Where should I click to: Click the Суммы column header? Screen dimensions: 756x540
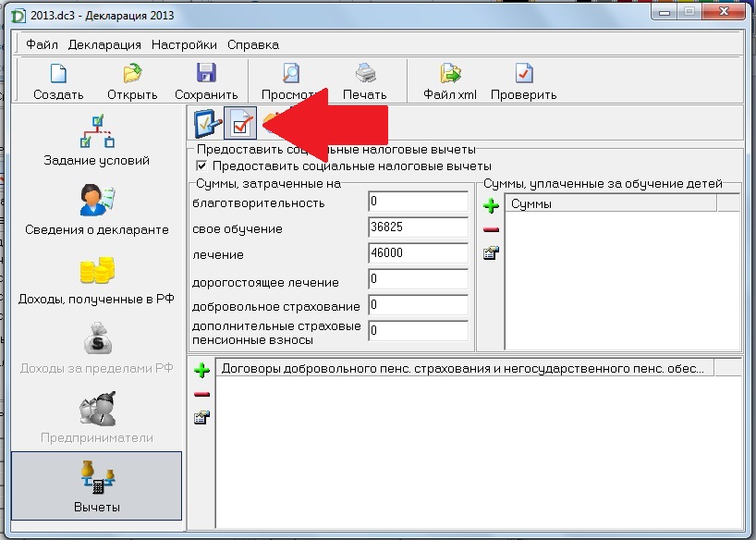coord(611,203)
